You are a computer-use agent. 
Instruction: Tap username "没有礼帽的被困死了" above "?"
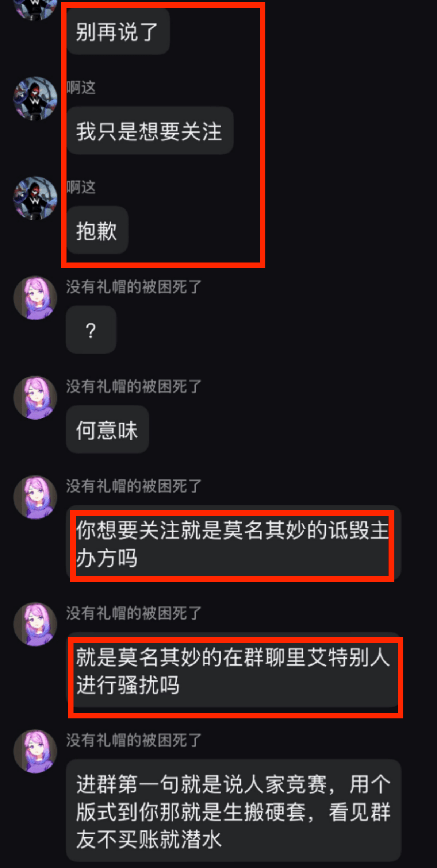[134, 287]
